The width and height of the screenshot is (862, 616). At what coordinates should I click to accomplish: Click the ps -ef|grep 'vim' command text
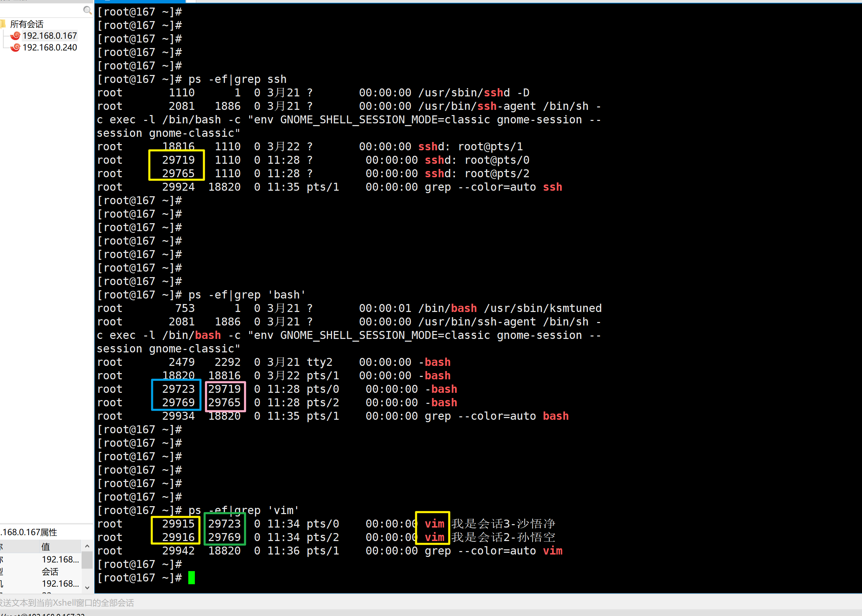pyautogui.click(x=244, y=510)
